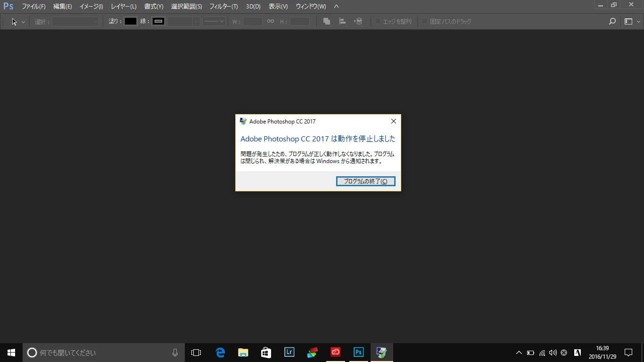Image resolution: width=644 pixels, height=362 pixels.
Task: Open the 選択範囲(S) menu
Action: (x=186, y=7)
